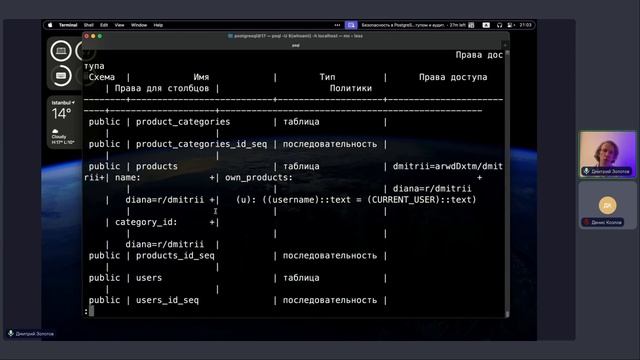Image resolution: width=640 pixels, height=360 pixels.
Task: Click the 'Тип' column header
Action: click(x=327, y=77)
